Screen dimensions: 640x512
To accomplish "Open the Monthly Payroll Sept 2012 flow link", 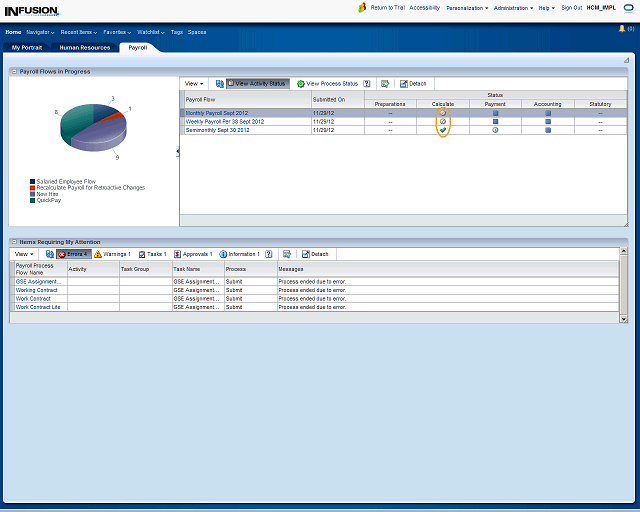I will tap(216, 113).
